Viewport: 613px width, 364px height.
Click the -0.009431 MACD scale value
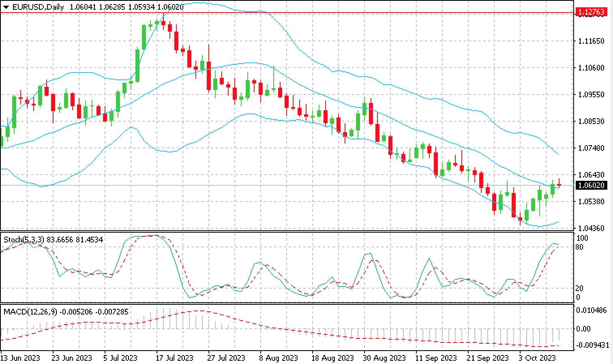point(593,345)
